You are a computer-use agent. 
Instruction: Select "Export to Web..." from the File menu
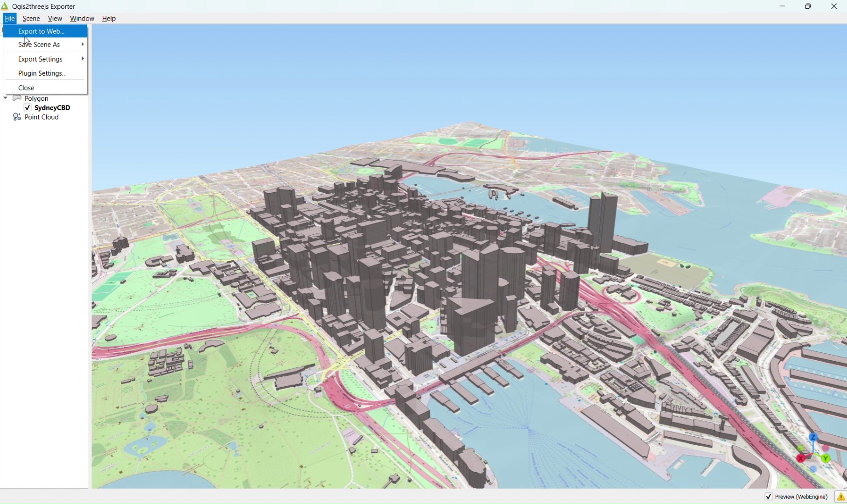coord(41,31)
